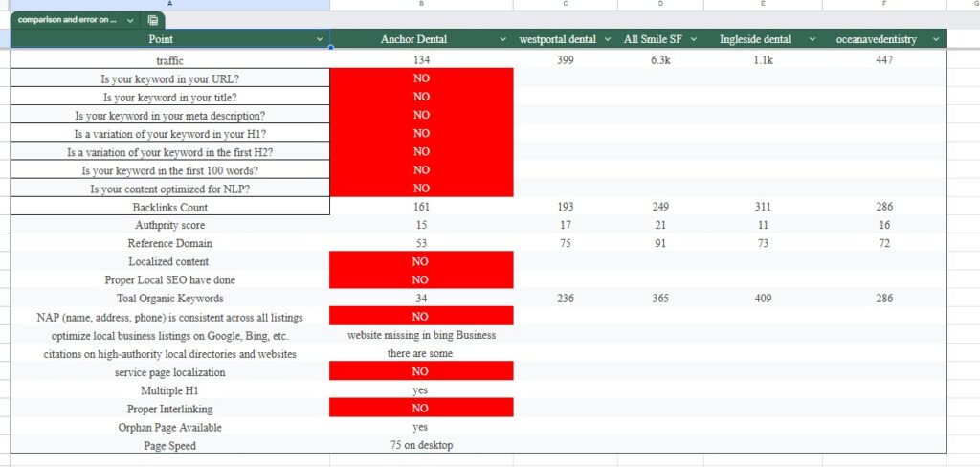
Task: Click the 'website missing in bing Business' cell
Action: click(421, 336)
